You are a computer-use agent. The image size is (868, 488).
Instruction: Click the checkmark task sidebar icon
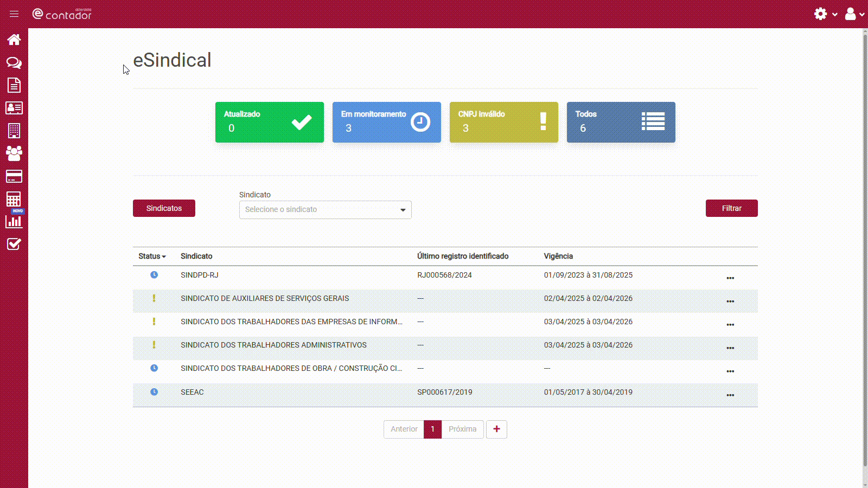tap(14, 244)
